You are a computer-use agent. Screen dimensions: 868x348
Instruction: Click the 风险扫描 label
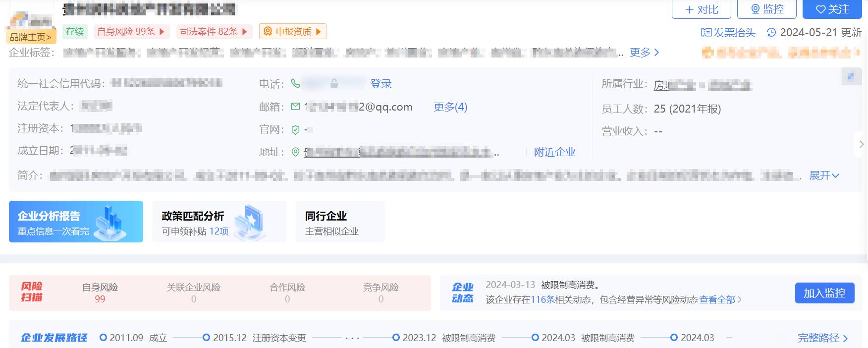(x=31, y=292)
